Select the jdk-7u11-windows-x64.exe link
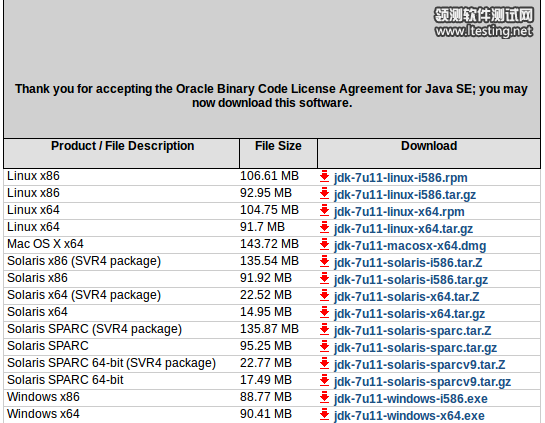 409,416
